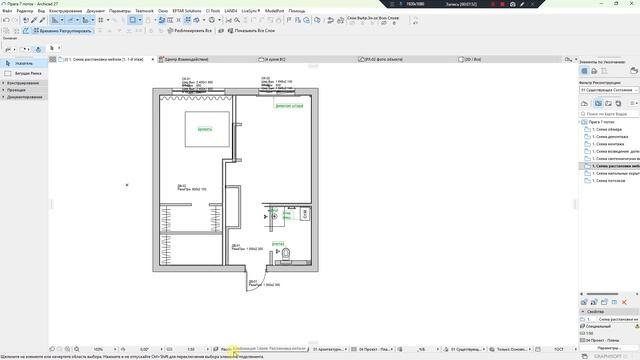The image size is (640, 360).
Task: Collapse the Прага 7 потол tree root
Action: 580,122
